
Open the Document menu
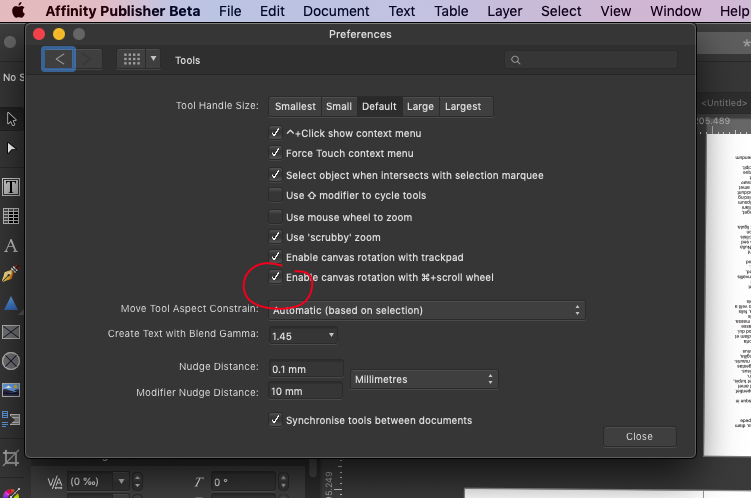tap(336, 11)
